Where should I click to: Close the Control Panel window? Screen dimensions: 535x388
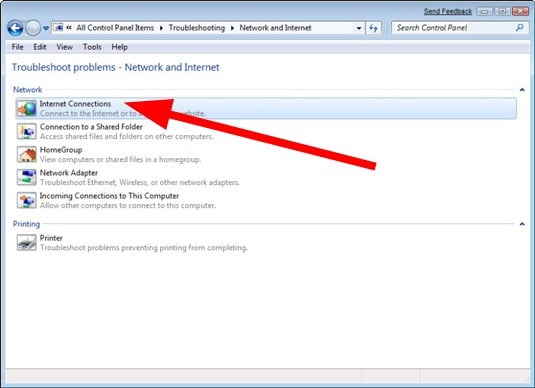tap(520, 11)
